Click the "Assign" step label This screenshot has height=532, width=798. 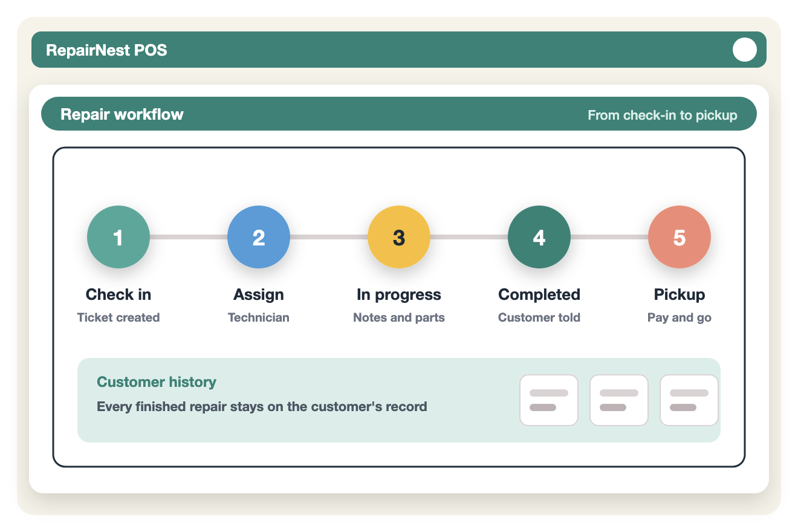pyautogui.click(x=259, y=294)
